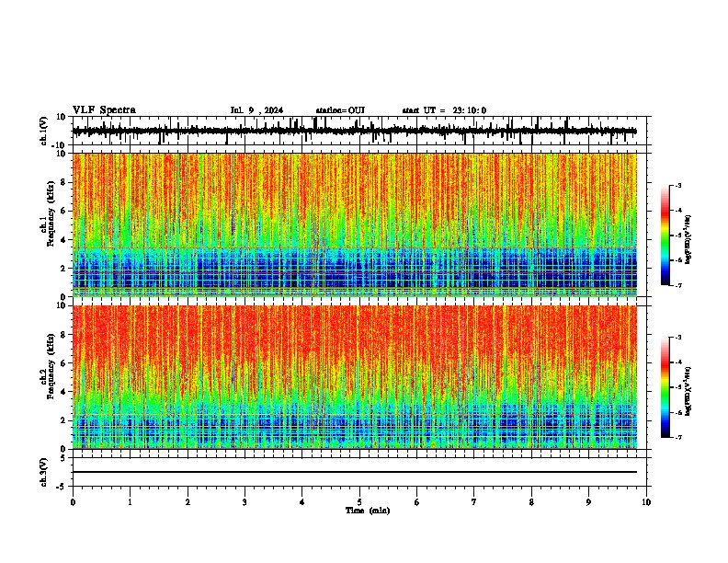Image resolution: width=728 pixels, height=563 pixels.
Task: Click the ch.1 'Frequency (kHz)' axis label
Action: 49,214
